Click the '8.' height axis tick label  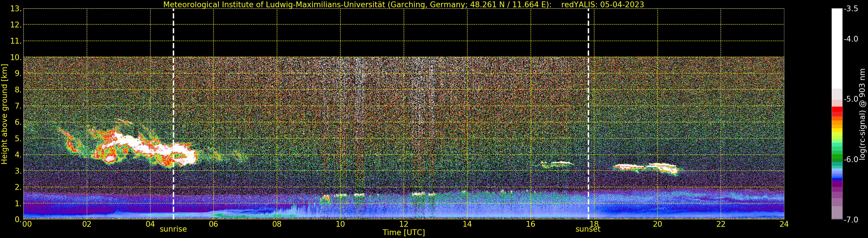point(18,90)
